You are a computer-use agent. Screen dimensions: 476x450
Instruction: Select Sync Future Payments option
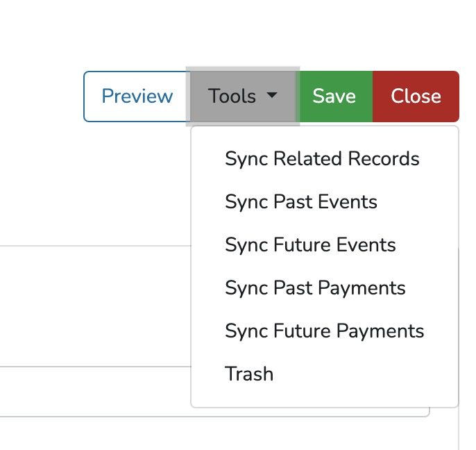[325, 331]
